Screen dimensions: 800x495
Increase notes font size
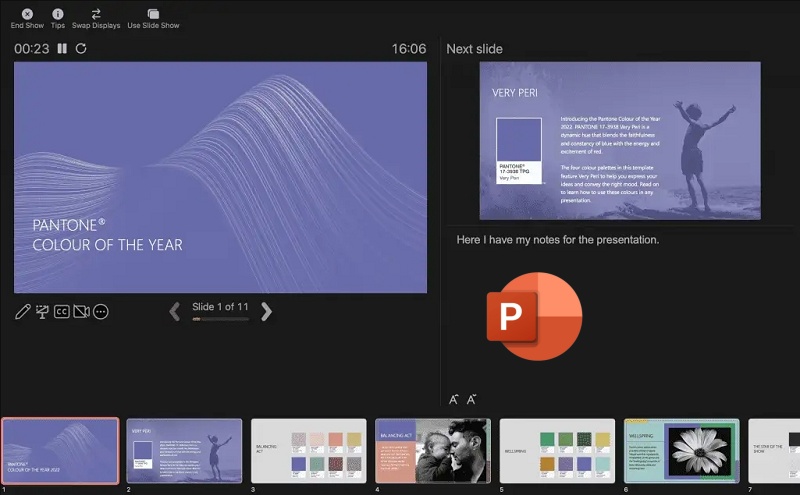click(x=453, y=400)
